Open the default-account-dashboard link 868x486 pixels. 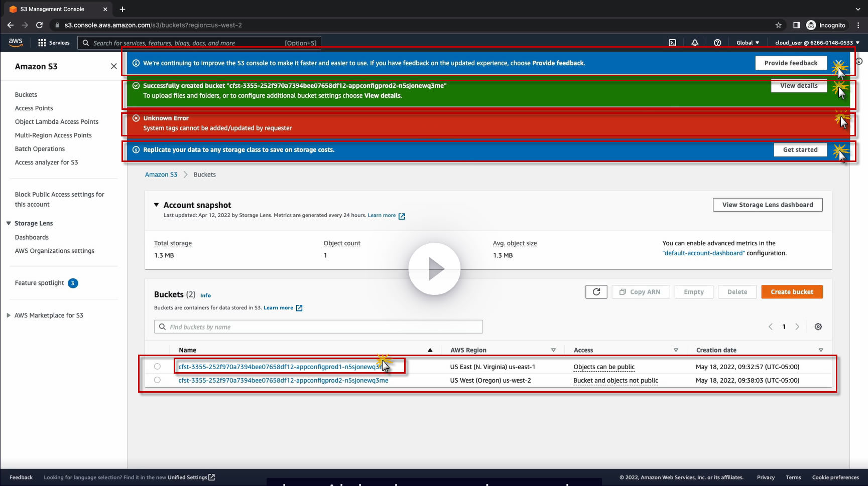tap(703, 253)
